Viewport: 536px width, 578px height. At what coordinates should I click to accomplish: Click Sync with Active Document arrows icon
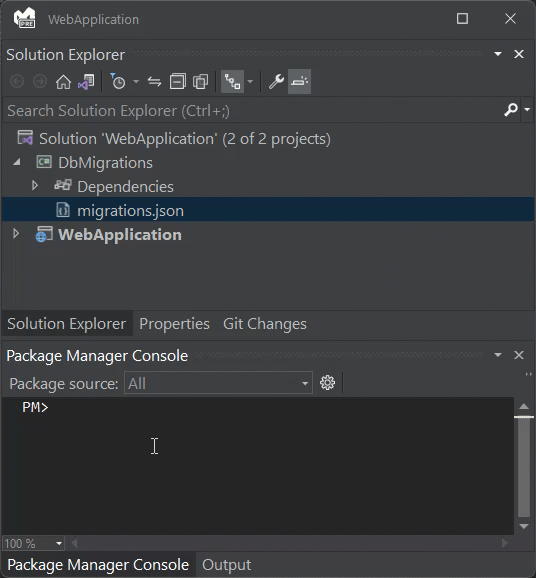pos(154,81)
